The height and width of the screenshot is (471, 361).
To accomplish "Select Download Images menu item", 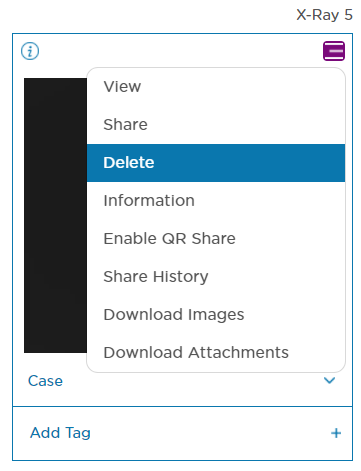I will point(216,315).
